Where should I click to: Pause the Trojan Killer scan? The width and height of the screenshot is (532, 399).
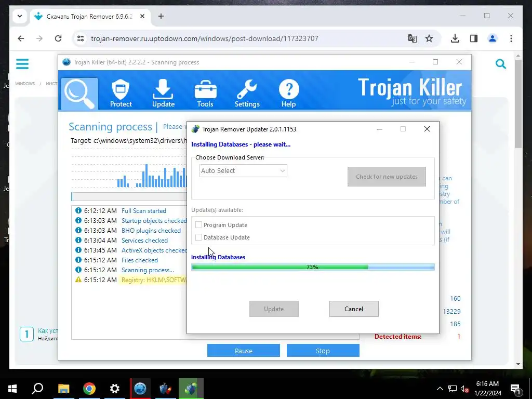point(244,351)
